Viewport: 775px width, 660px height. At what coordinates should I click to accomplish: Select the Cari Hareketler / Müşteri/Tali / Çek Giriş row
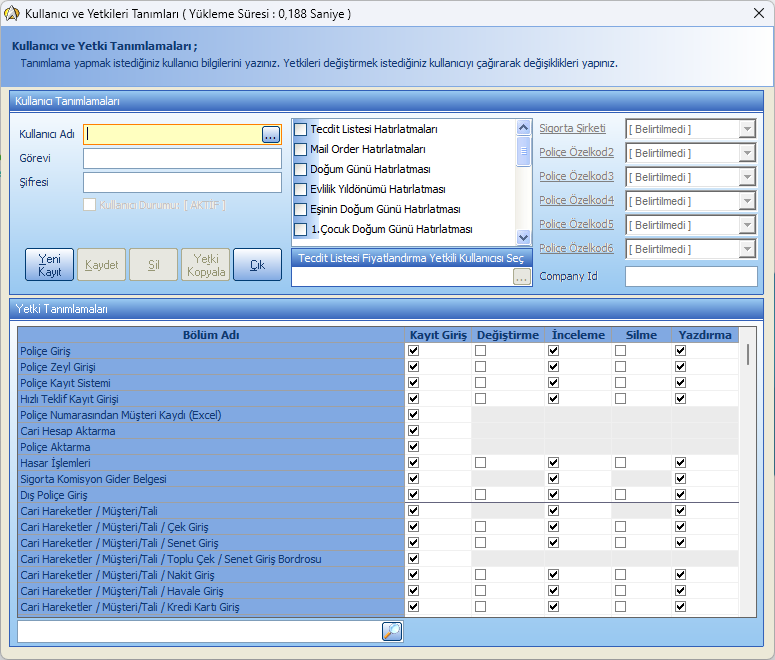click(211, 527)
